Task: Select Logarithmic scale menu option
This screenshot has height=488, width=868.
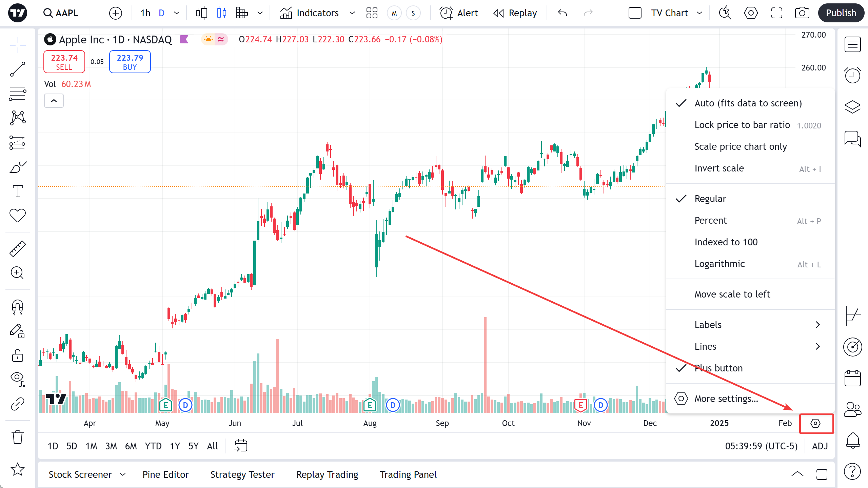Action: coord(719,264)
